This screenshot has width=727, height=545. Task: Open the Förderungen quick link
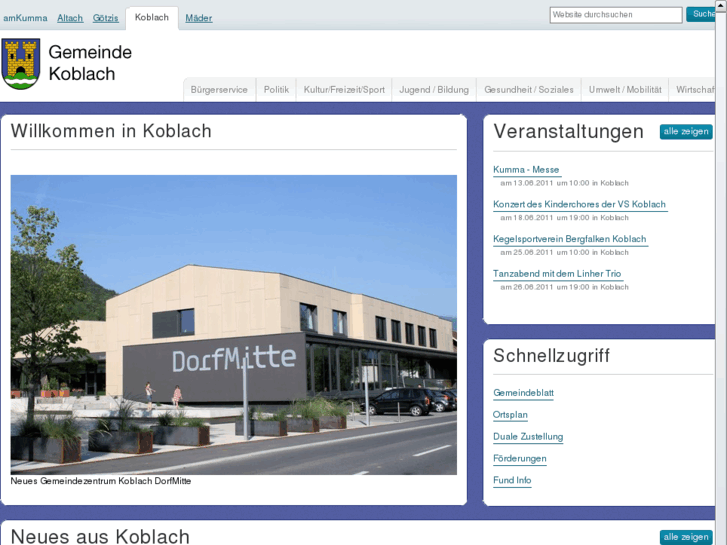[519, 459]
